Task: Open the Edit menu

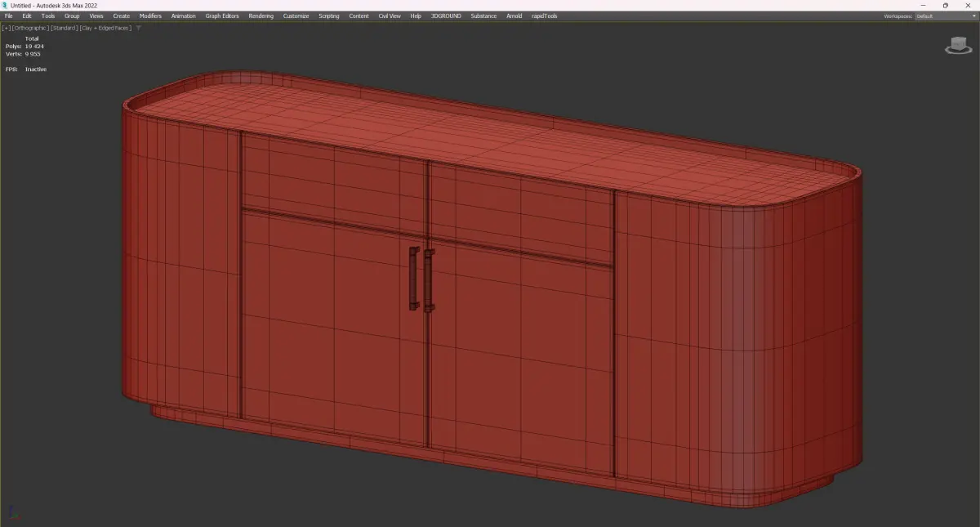Action: point(27,16)
